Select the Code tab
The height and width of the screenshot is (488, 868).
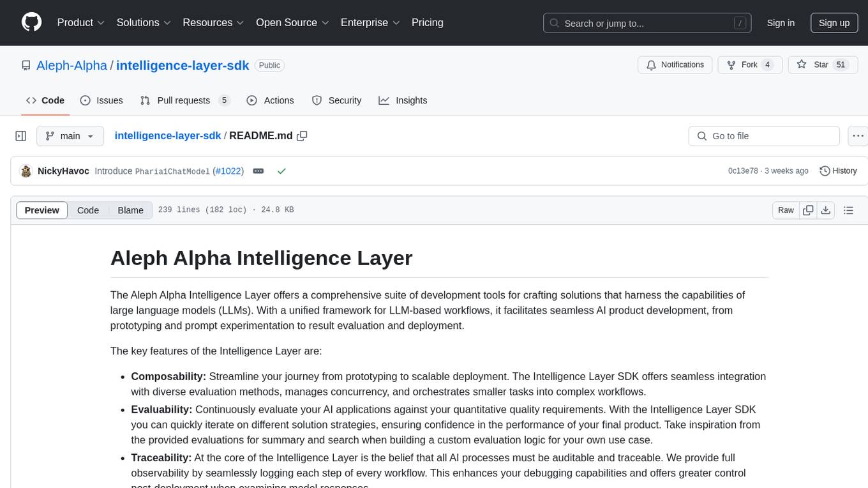tap(45, 100)
